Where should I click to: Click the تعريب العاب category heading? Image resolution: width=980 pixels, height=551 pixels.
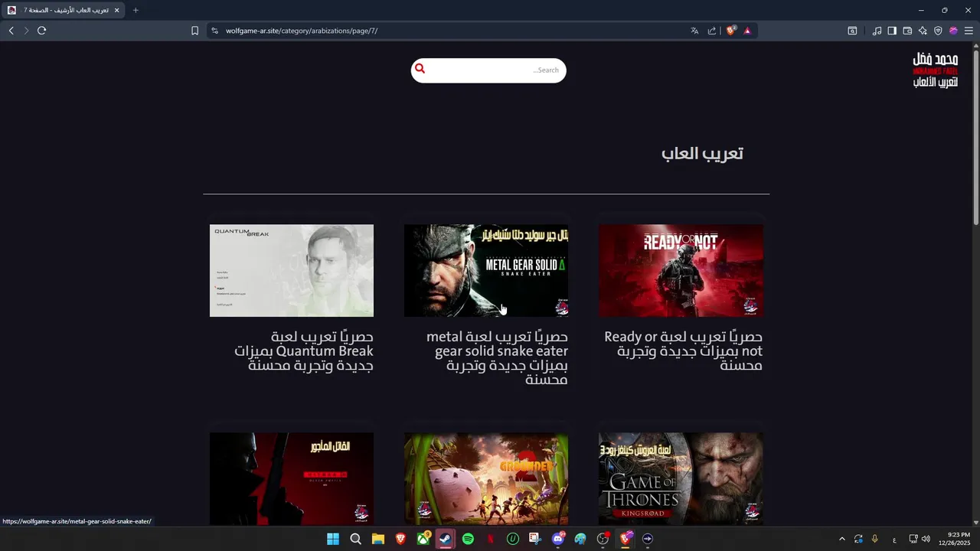(702, 153)
